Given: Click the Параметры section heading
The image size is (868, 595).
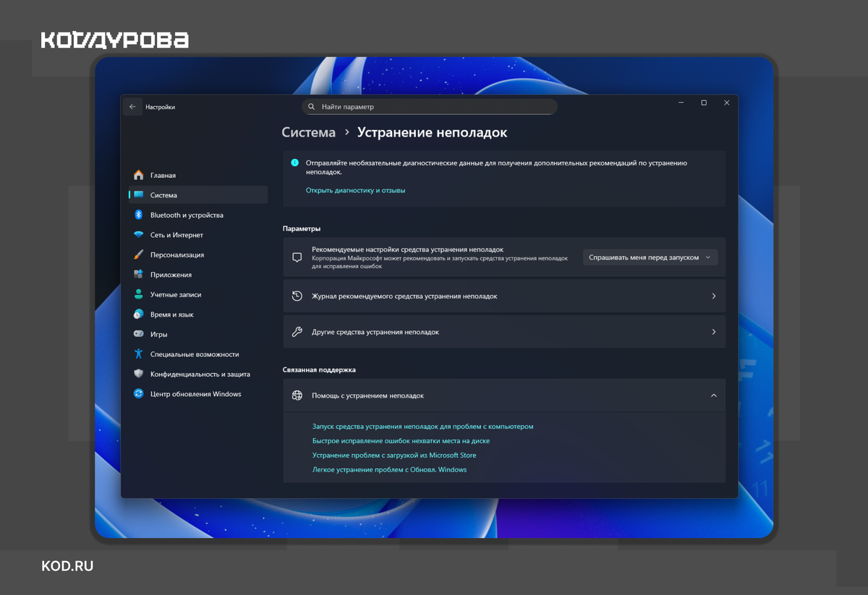Looking at the screenshot, I should coord(302,228).
